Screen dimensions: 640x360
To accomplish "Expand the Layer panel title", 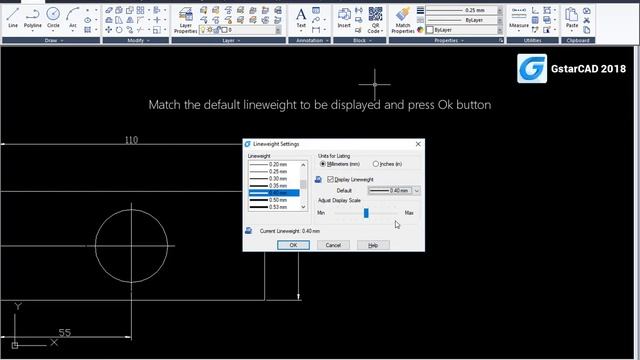I will coord(228,40).
